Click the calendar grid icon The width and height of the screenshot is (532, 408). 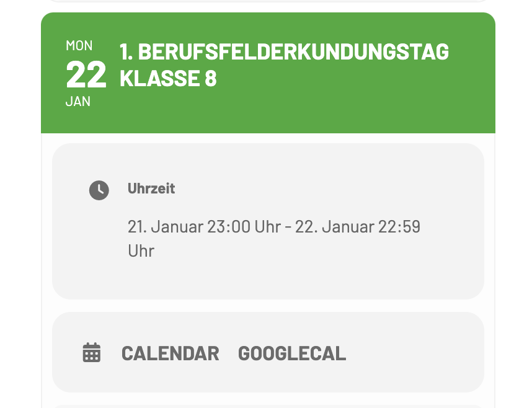92,353
